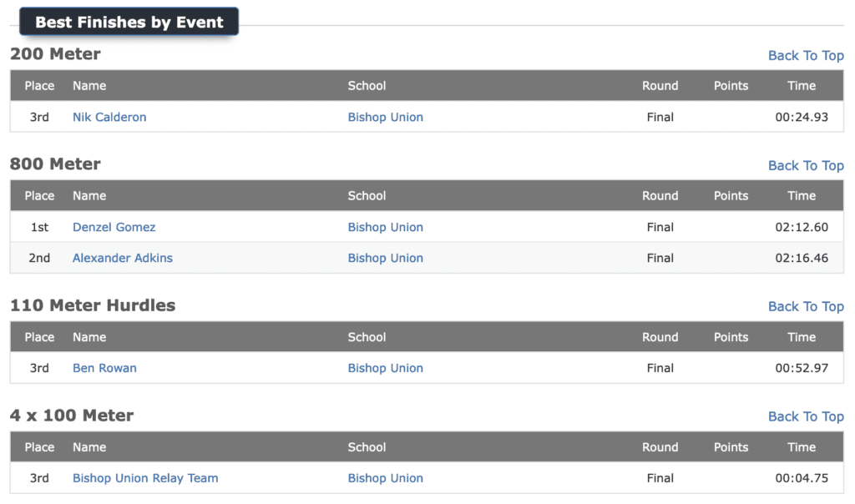Viewport: 855px width, 504px height.
Task: Click Back To Top beside 4 x 100 Meter
Action: click(806, 417)
